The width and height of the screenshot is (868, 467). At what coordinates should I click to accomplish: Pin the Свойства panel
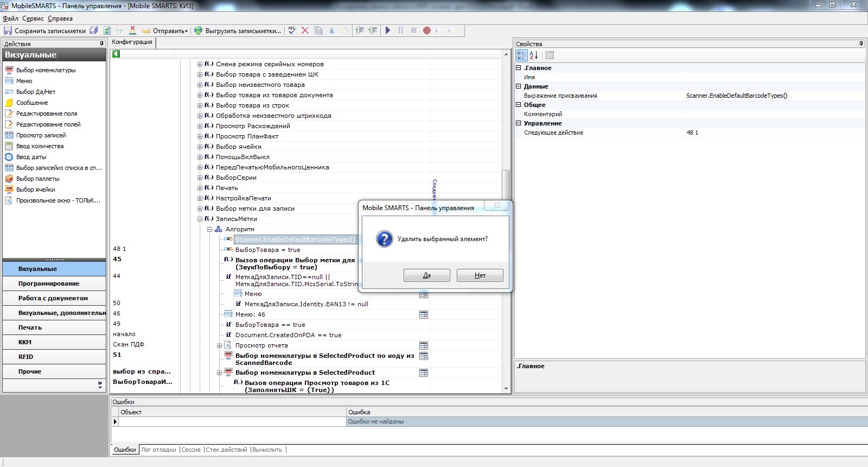coord(861,43)
